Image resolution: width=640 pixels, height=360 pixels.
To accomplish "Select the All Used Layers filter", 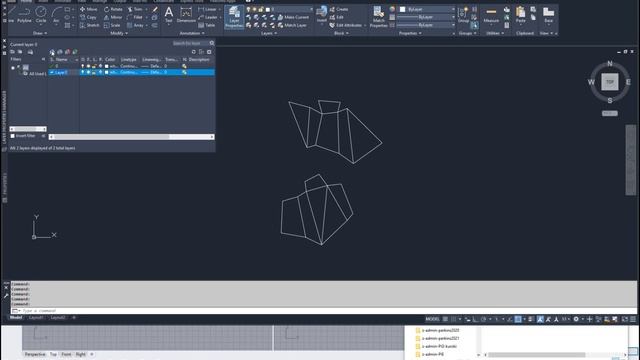I will (x=35, y=74).
